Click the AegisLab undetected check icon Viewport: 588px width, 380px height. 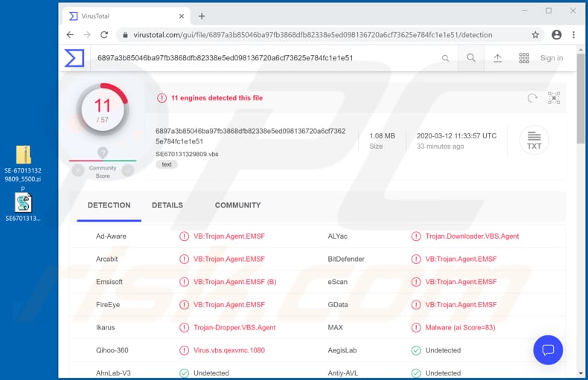pyautogui.click(x=416, y=350)
